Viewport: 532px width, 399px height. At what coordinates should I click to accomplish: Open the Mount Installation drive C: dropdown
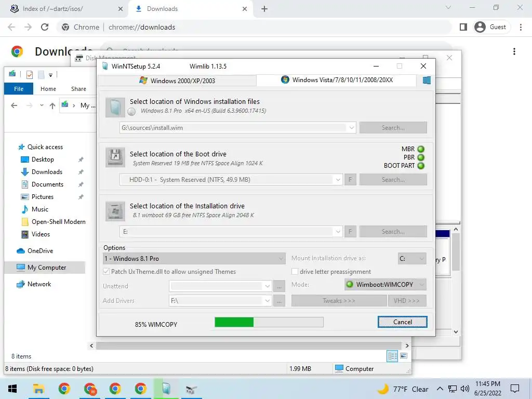click(412, 259)
